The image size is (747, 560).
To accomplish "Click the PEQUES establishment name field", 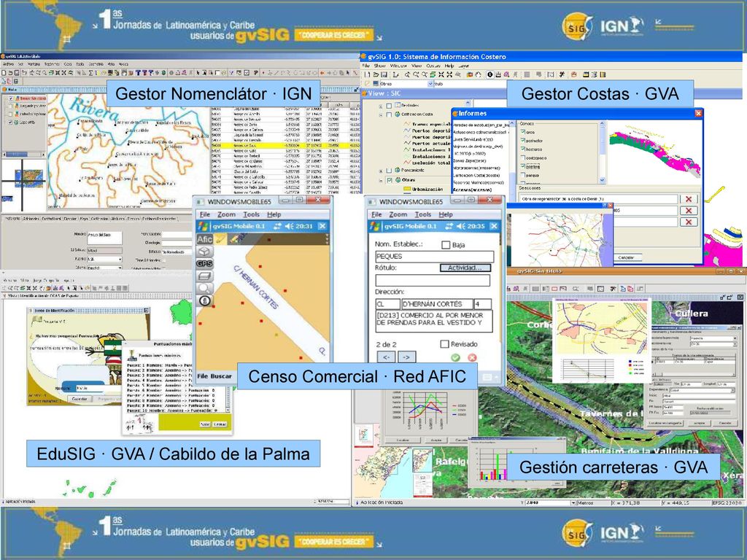I will tap(435, 256).
